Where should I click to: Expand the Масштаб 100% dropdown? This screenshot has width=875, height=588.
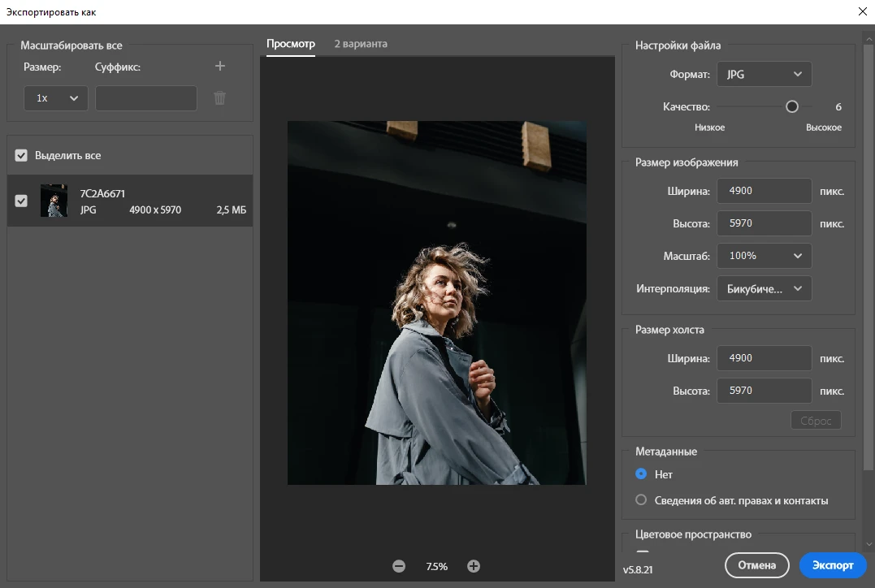pos(764,256)
